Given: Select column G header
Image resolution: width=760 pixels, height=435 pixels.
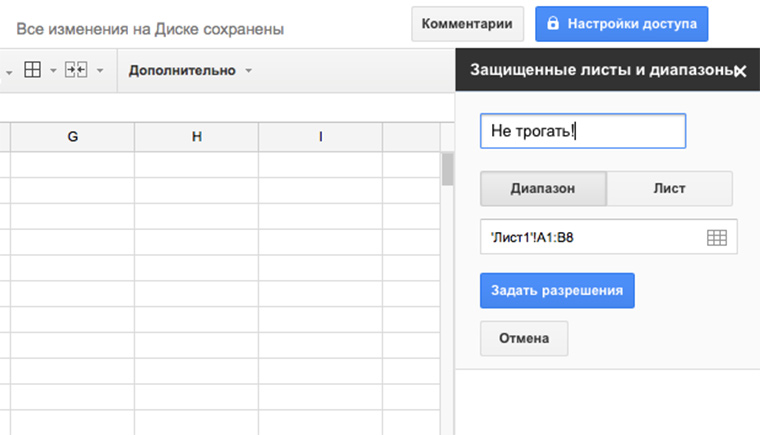Looking at the screenshot, I should pyautogui.click(x=72, y=136).
